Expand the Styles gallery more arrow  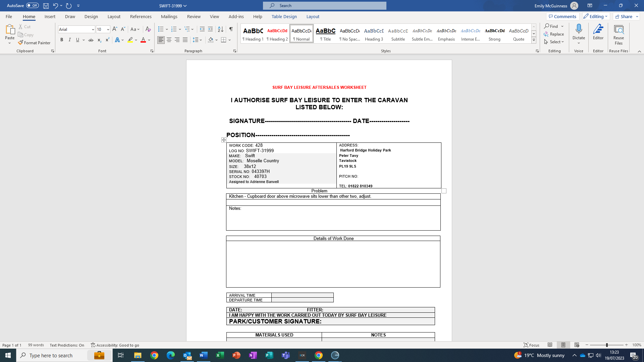[x=534, y=40]
